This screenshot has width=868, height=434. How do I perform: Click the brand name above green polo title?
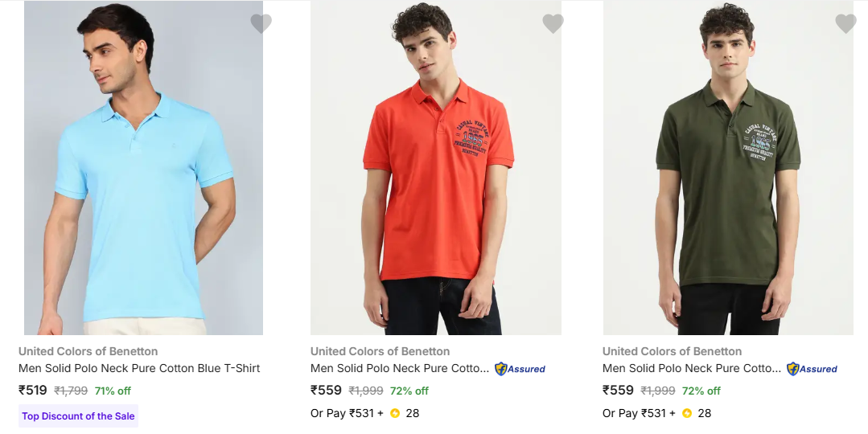(672, 351)
